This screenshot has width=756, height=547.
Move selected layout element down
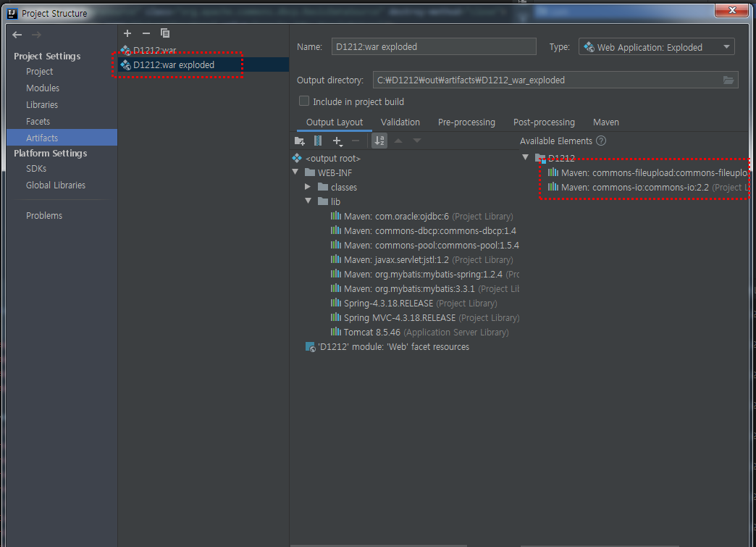click(417, 141)
